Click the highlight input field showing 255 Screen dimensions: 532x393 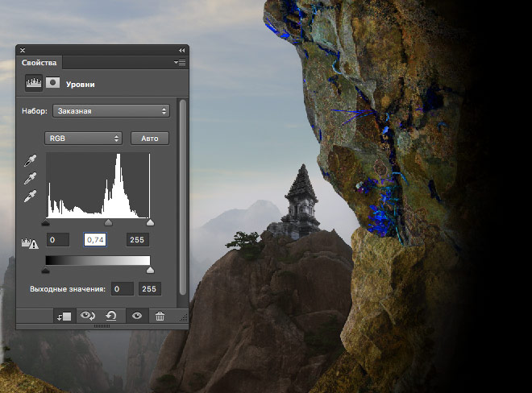coord(137,240)
